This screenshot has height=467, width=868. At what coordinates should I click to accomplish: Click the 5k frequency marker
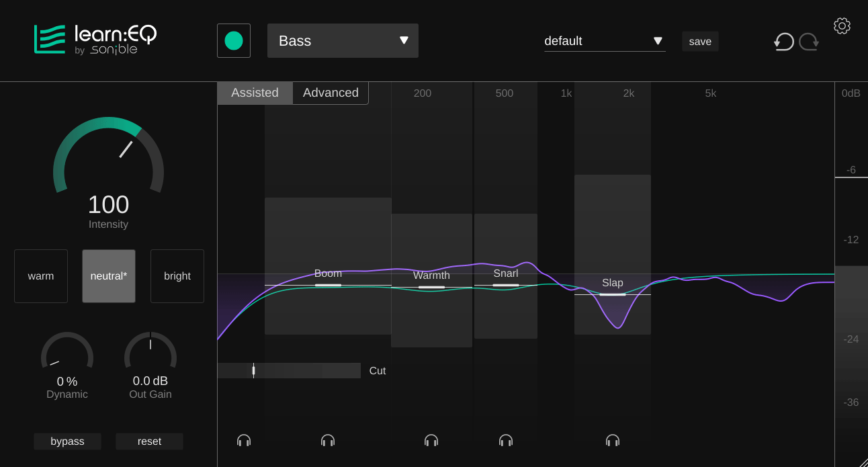(x=711, y=93)
